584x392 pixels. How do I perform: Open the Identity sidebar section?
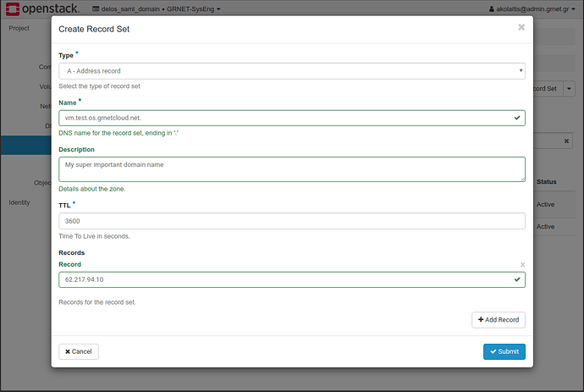21,202
